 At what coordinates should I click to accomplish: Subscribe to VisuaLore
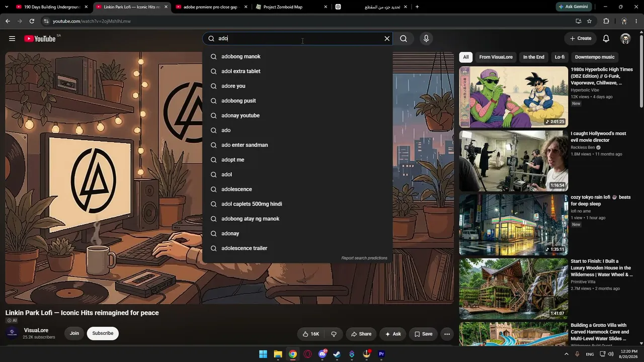(x=103, y=333)
